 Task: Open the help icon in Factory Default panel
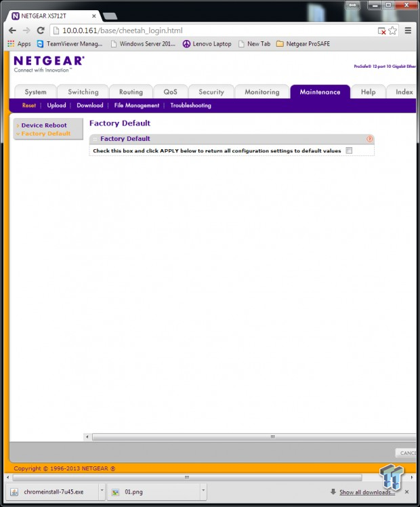click(x=370, y=139)
